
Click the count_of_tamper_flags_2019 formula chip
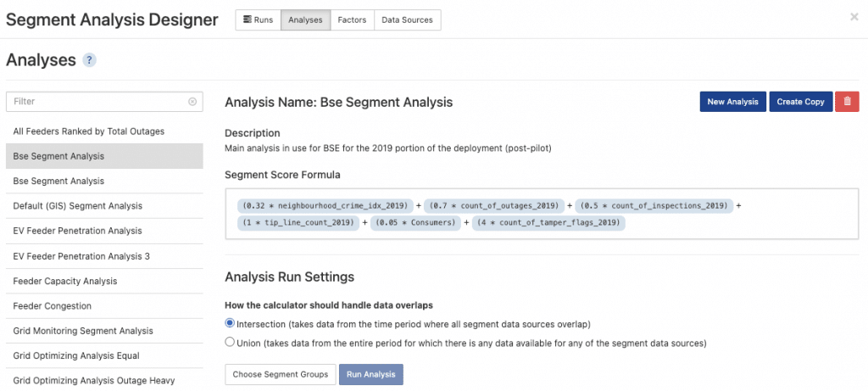point(548,223)
